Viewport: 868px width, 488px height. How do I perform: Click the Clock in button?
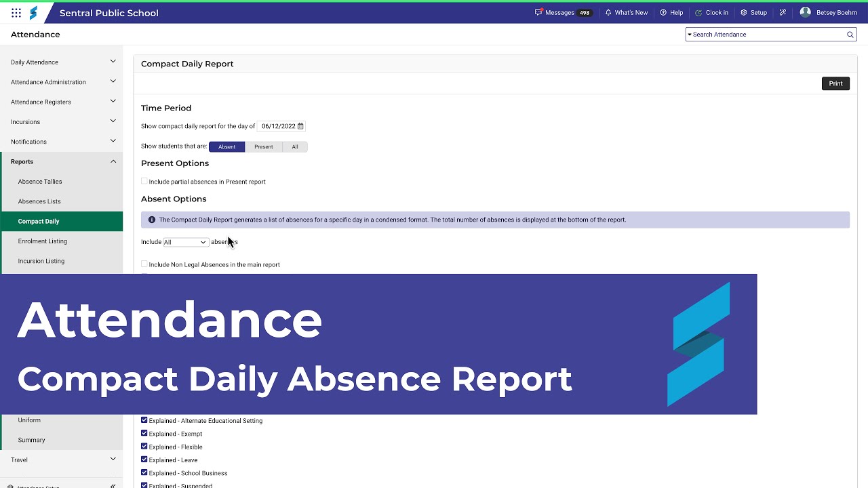tap(711, 13)
